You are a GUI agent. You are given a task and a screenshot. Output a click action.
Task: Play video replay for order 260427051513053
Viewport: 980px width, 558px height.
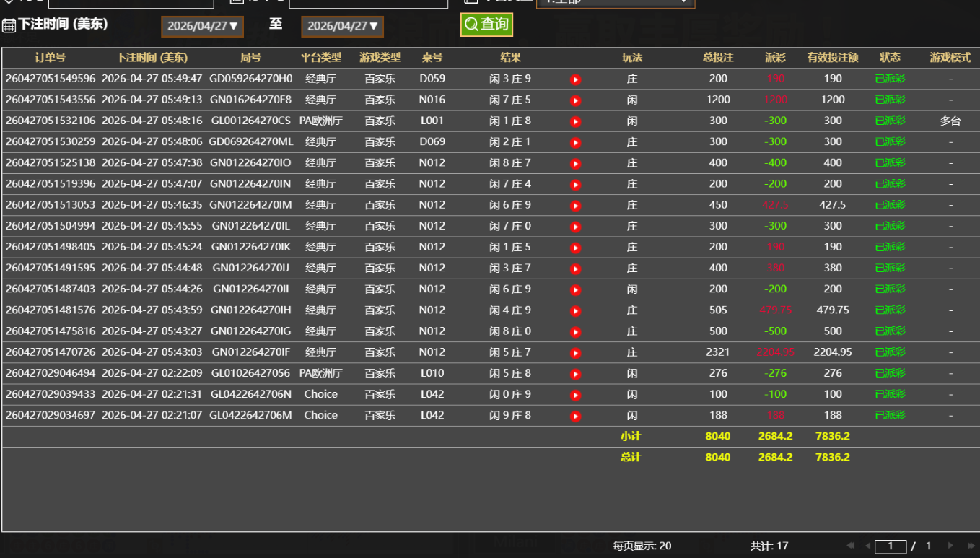[575, 206]
